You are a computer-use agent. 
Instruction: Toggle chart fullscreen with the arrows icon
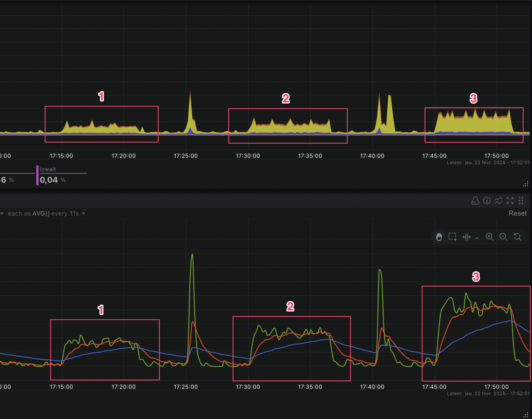510,201
